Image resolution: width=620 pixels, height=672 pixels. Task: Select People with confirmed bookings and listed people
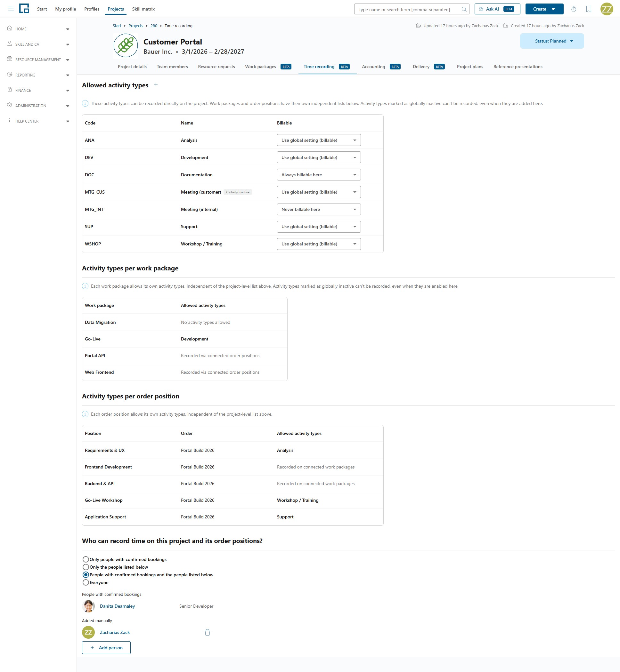coord(86,575)
